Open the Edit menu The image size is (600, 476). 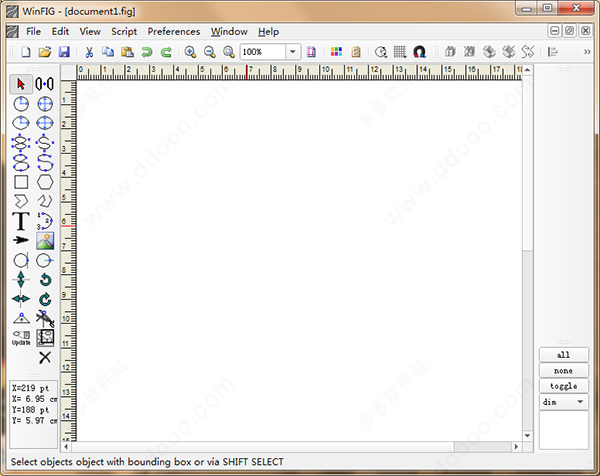click(x=60, y=31)
